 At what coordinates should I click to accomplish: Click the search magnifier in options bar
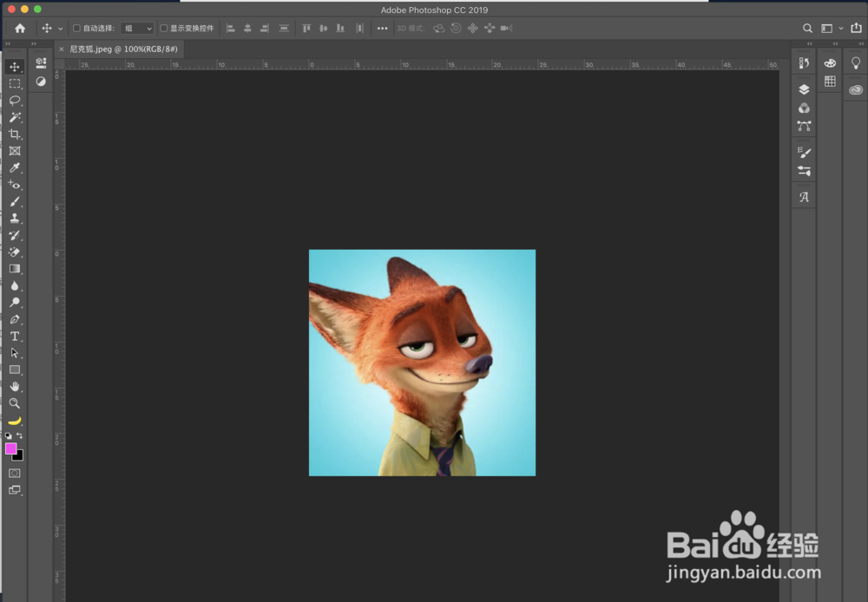pos(807,29)
